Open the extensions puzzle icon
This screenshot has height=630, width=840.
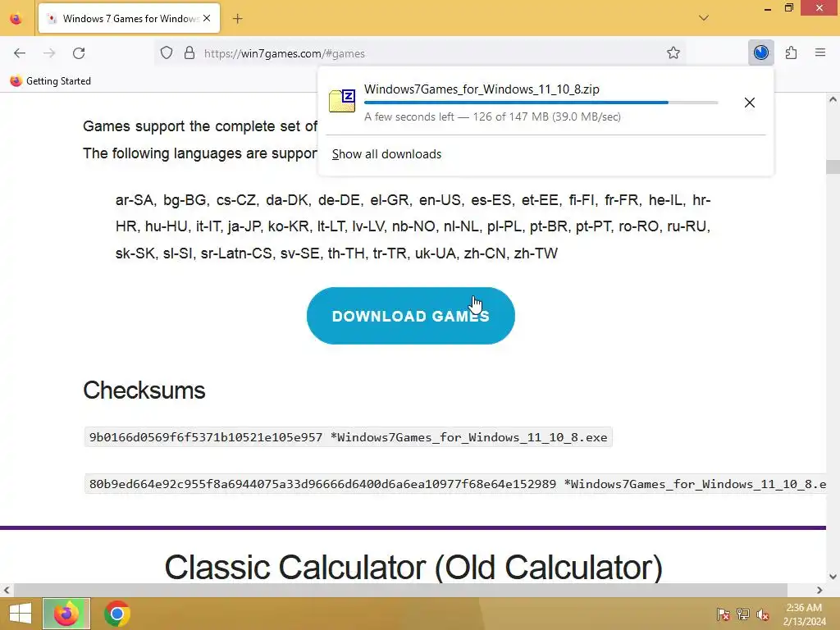(791, 52)
